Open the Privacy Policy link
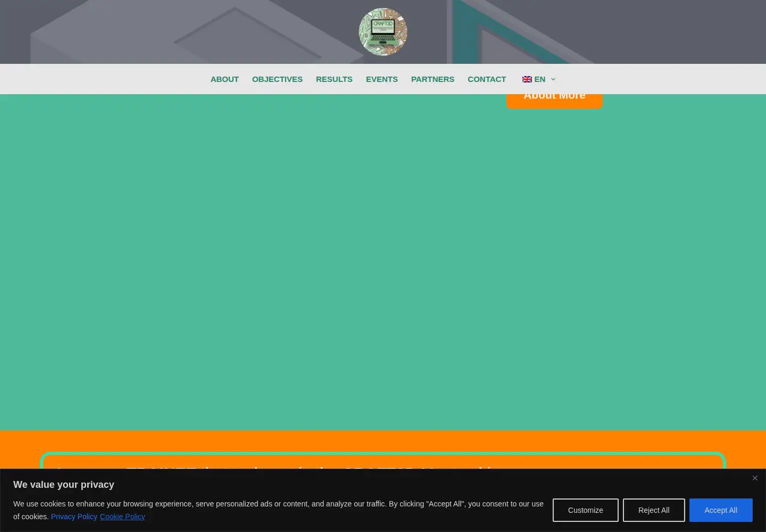This screenshot has width=766, height=532. coord(74,517)
